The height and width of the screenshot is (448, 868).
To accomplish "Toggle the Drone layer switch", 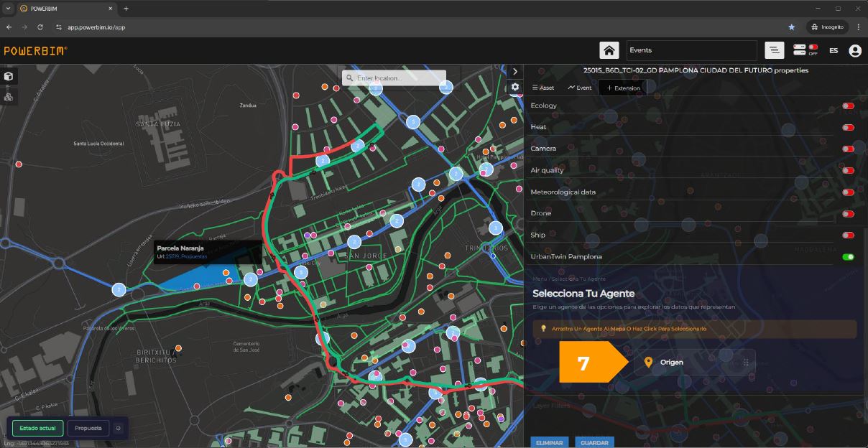I will (849, 214).
